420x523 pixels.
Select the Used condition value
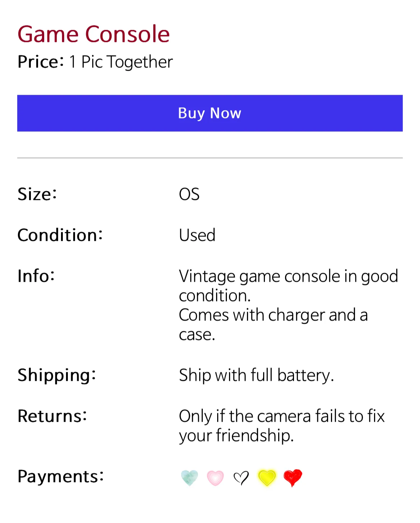pyautogui.click(x=197, y=235)
